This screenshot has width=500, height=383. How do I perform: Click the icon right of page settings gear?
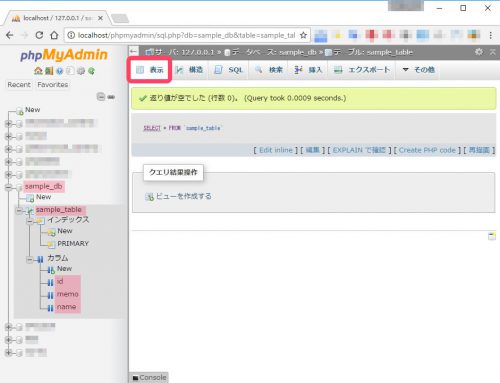[493, 52]
